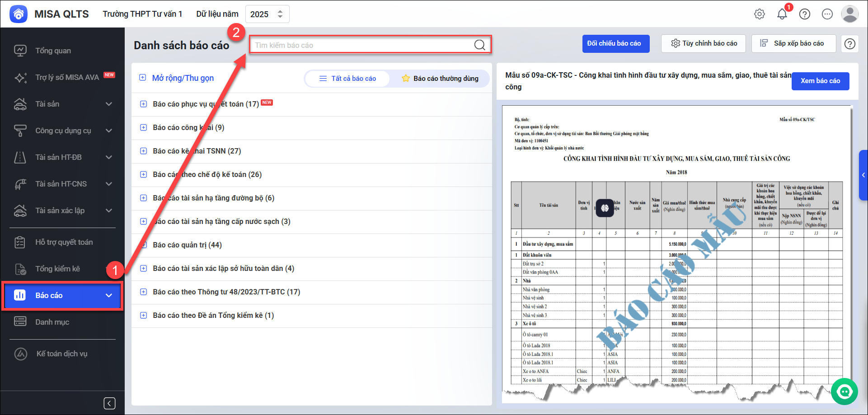Click the brain icon on report preview
The height and width of the screenshot is (415, 868).
605,208
